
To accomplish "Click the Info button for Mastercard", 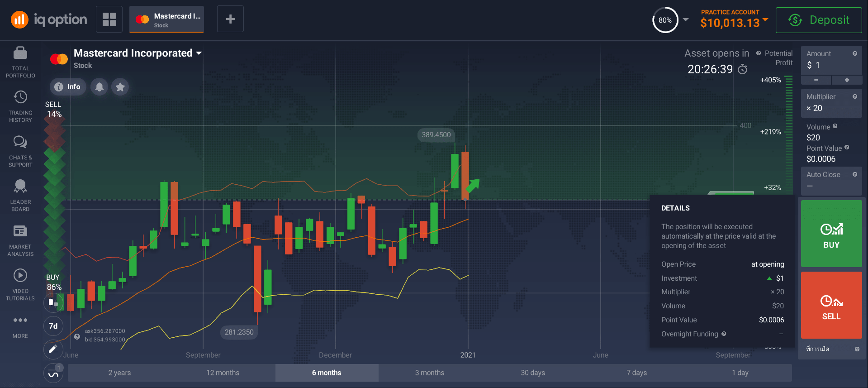I will click(68, 87).
